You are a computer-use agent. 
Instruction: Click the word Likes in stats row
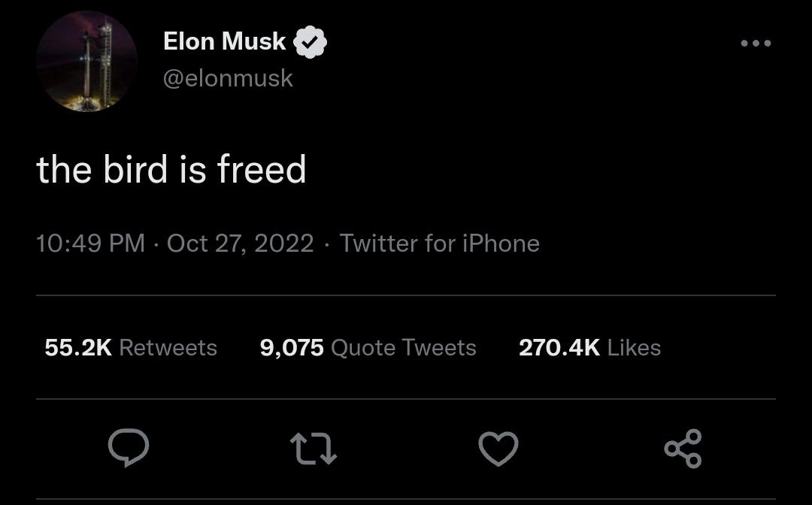coord(634,347)
